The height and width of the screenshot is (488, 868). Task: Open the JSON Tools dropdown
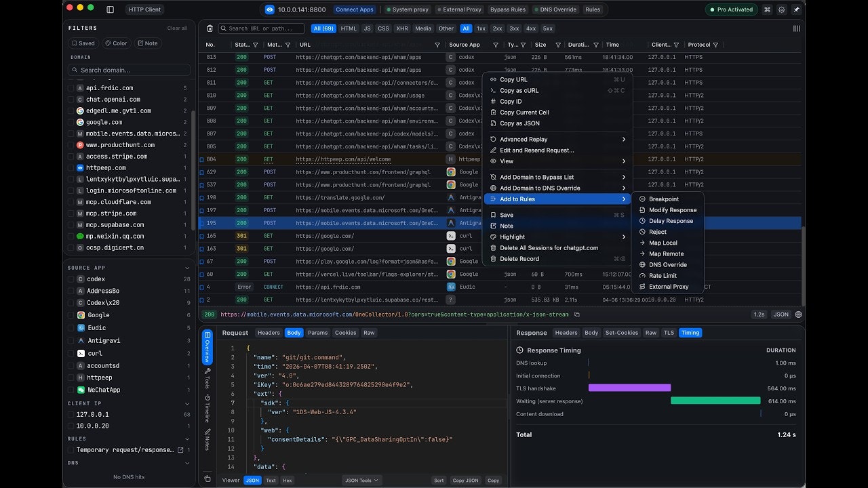pyautogui.click(x=361, y=480)
